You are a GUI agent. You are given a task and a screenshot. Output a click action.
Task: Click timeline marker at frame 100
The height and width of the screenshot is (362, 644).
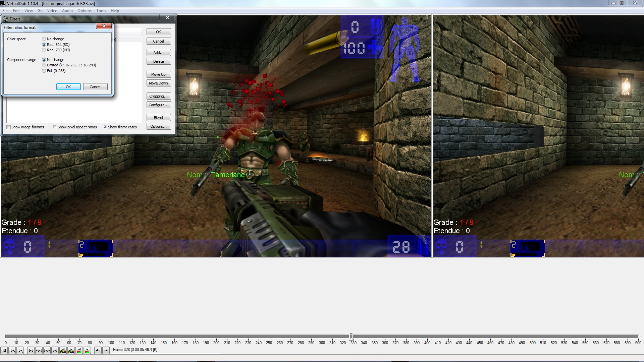111,343
